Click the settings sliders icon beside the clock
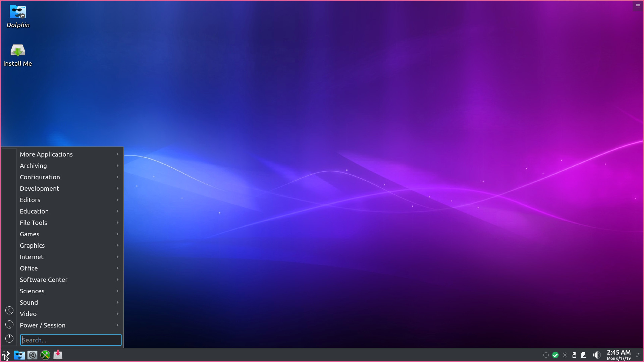This screenshot has height=362, width=644. tap(638, 355)
